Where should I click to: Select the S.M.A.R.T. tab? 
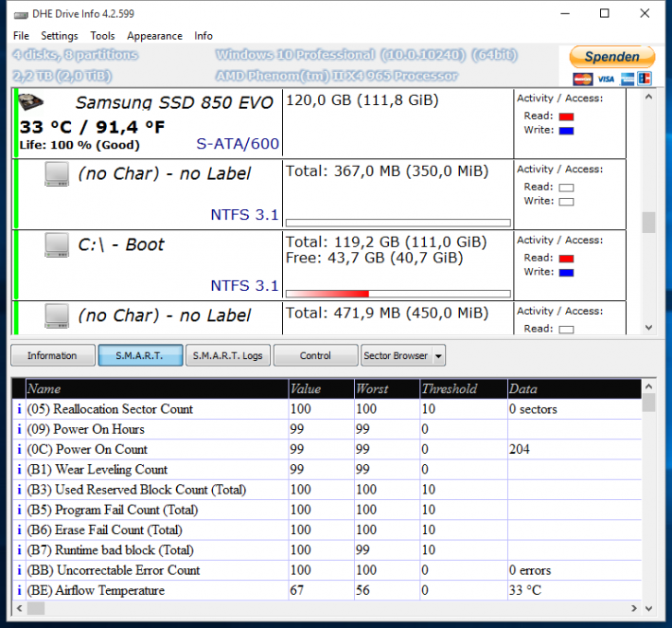(140, 355)
